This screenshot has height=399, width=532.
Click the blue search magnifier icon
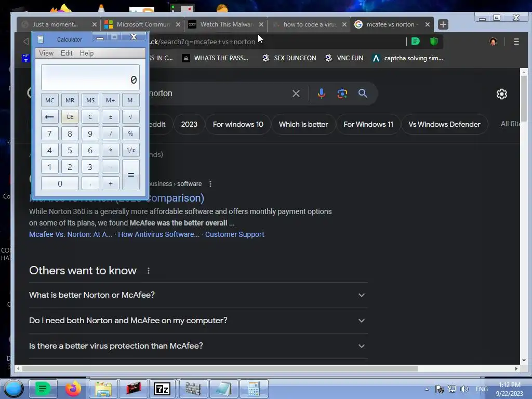click(x=363, y=94)
